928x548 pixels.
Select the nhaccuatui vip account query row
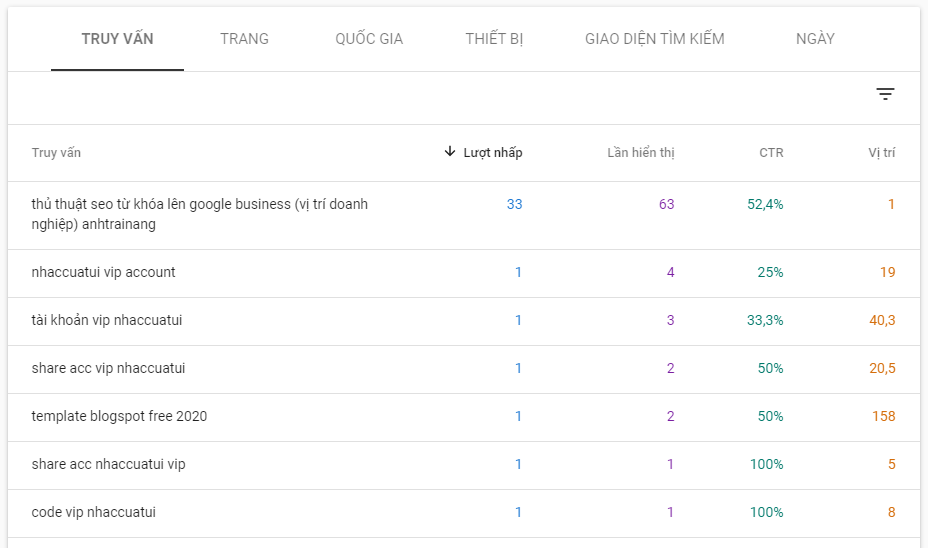point(104,272)
